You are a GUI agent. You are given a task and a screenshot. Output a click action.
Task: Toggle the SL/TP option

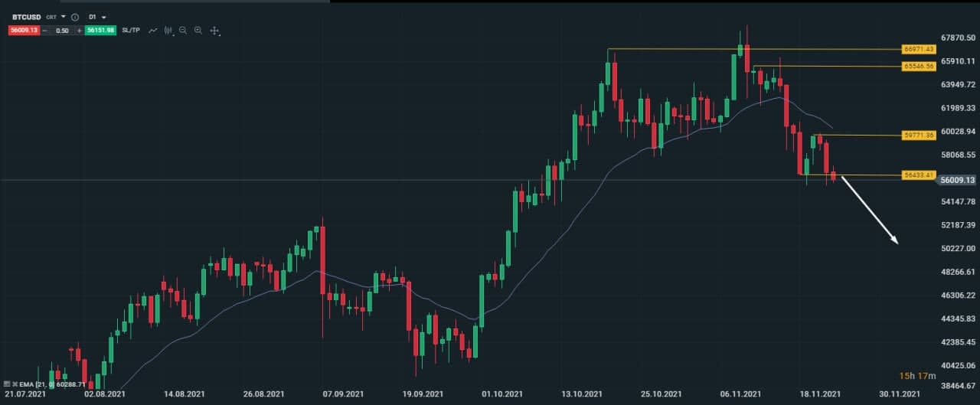click(x=131, y=31)
